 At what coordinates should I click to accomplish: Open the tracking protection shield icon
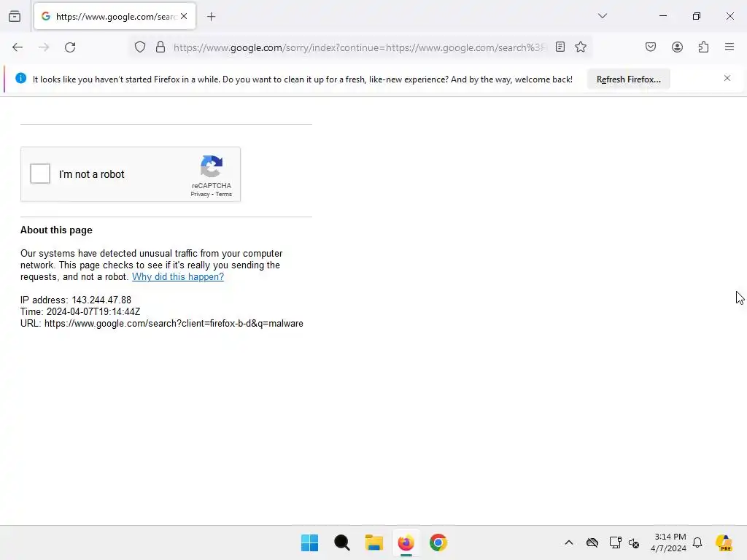[x=139, y=47]
